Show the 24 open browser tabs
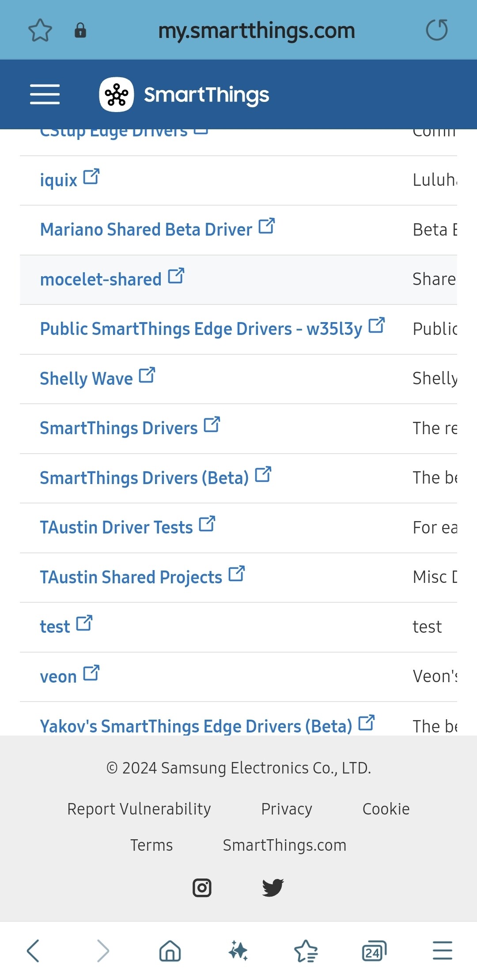The height and width of the screenshot is (980, 477). (374, 950)
